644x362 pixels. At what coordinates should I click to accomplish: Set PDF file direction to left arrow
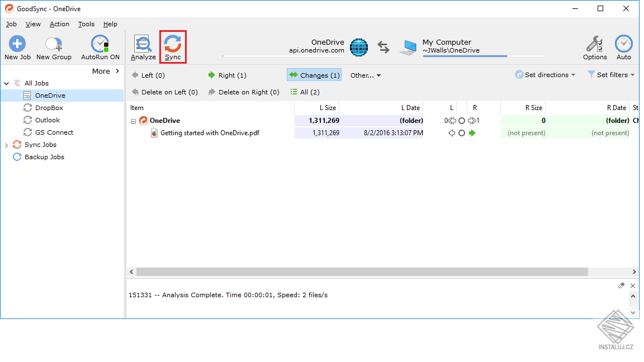pos(451,133)
